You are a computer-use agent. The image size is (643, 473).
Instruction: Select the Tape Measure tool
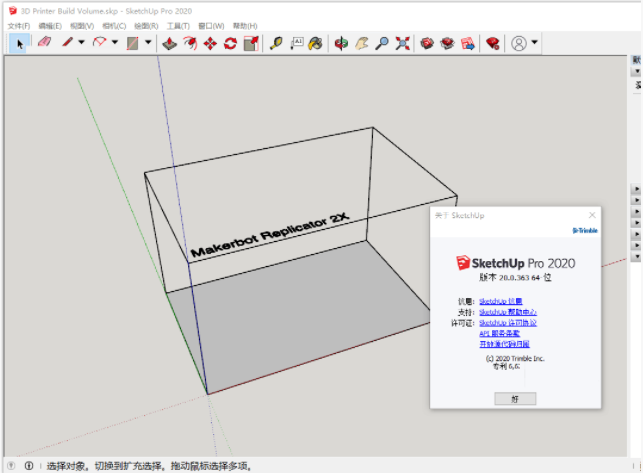pos(275,43)
